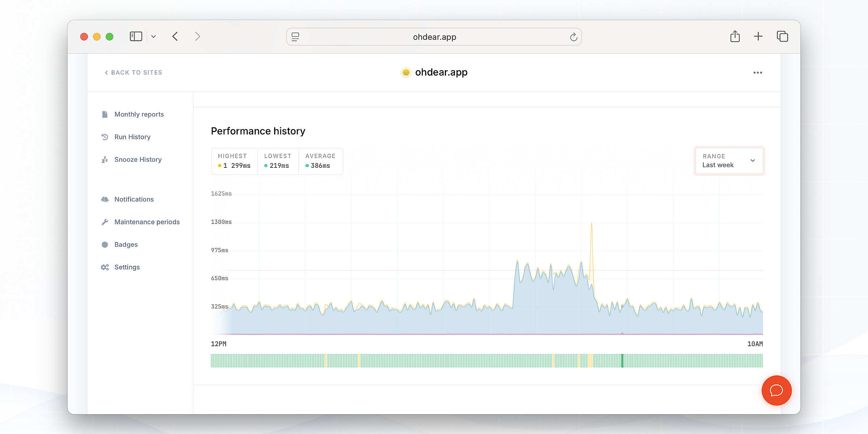The height and width of the screenshot is (434, 868).
Task: Open Badges page
Action: point(126,244)
